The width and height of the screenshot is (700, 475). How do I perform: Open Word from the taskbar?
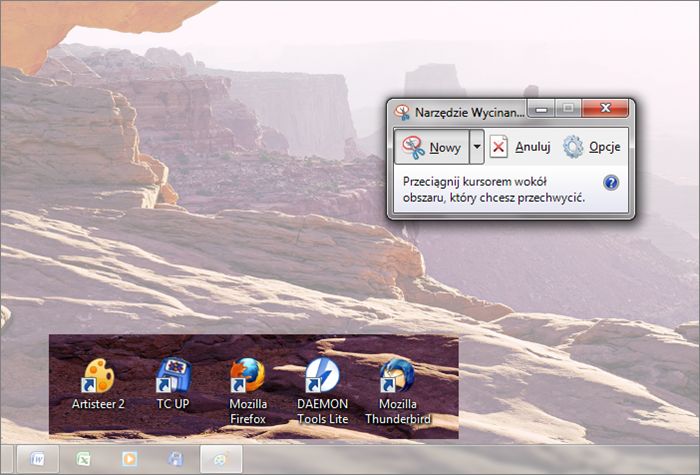coord(38,458)
